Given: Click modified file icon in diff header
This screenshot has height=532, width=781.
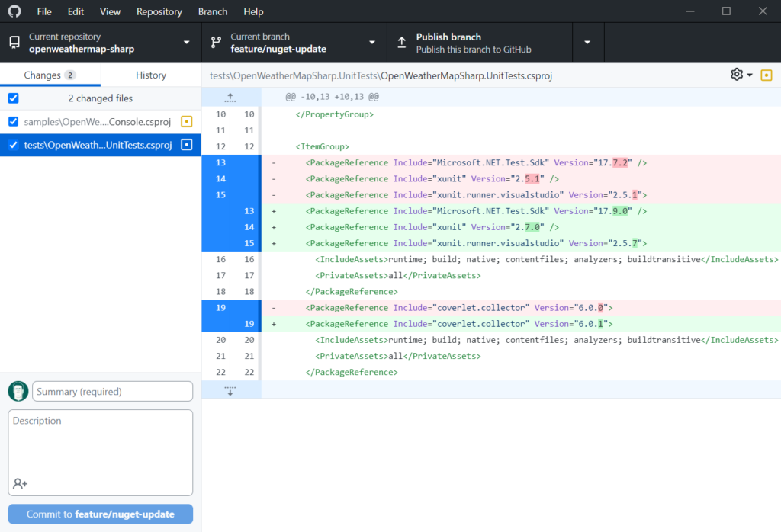Looking at the screenshot, I should click(767, 75).
